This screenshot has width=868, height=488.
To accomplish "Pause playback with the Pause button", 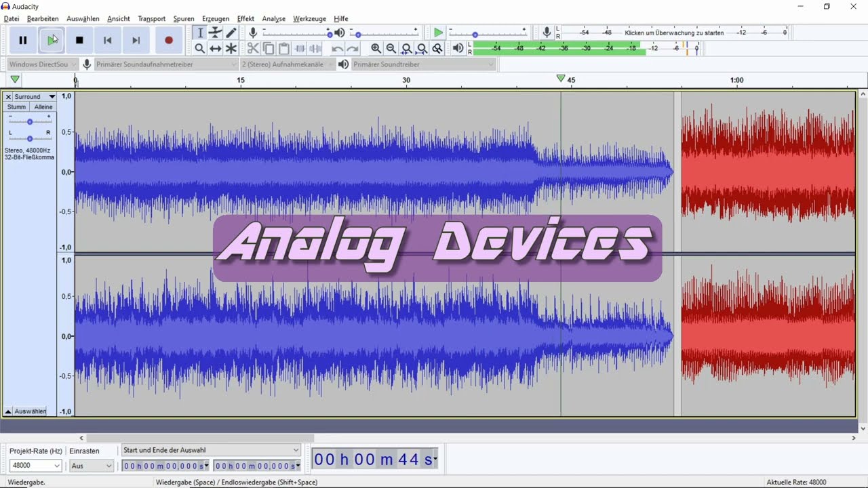I will pos(23,40).
